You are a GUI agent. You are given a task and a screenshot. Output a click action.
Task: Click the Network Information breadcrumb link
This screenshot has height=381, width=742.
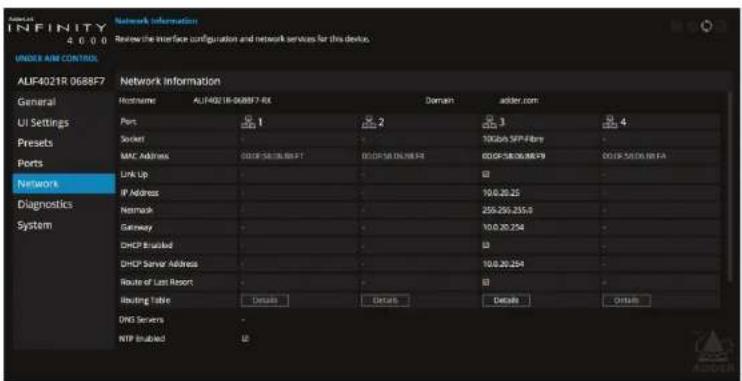pyautogui.click(x=157, y=21)
